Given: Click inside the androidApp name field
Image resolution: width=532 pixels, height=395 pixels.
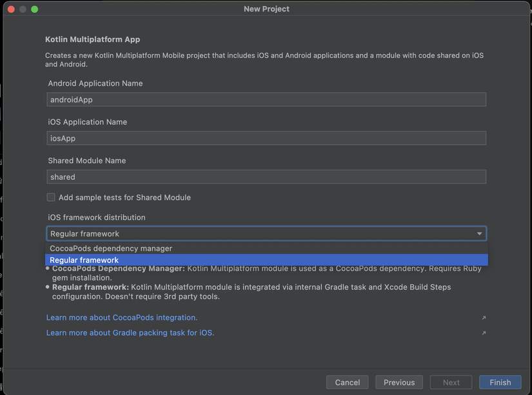Looking at the screenshot, I should tap(266, 99).
